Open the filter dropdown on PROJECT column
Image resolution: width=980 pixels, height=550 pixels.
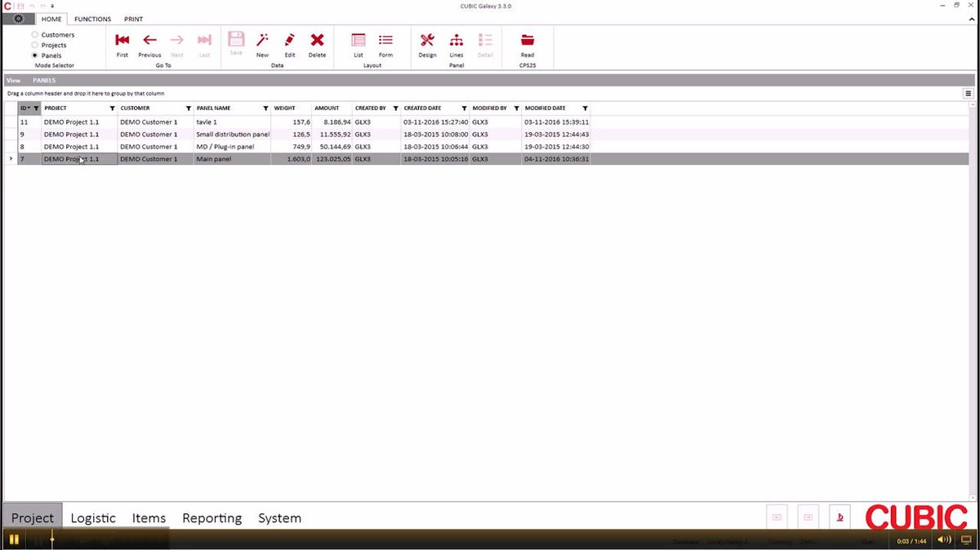point(112,109)
